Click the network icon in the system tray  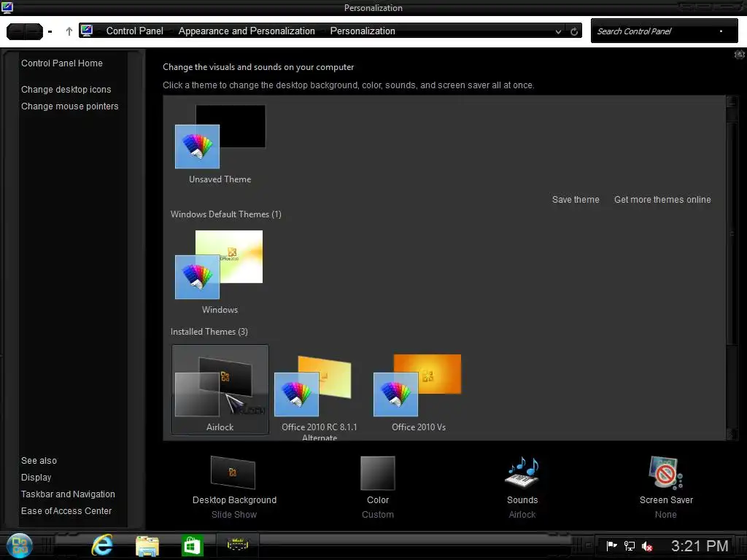point(630,545)
